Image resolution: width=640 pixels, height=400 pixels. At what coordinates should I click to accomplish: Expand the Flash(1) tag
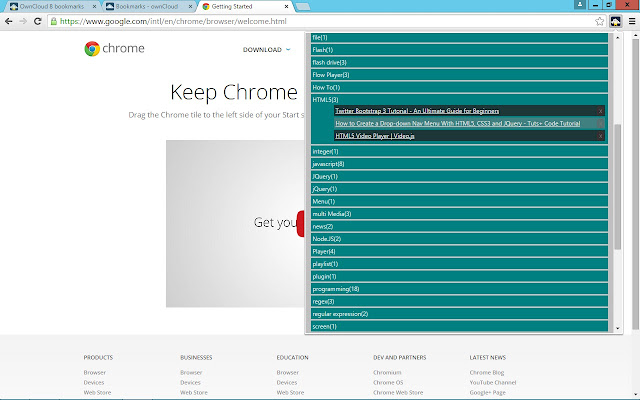tap(459, 50)
